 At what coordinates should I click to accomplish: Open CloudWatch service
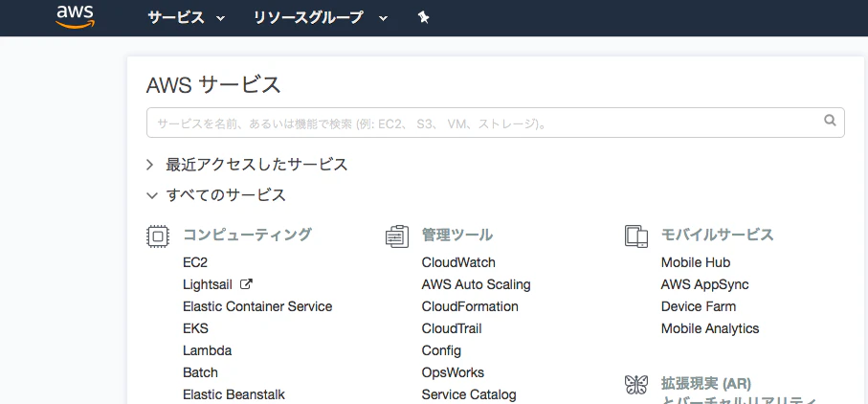tap(458, 262)
